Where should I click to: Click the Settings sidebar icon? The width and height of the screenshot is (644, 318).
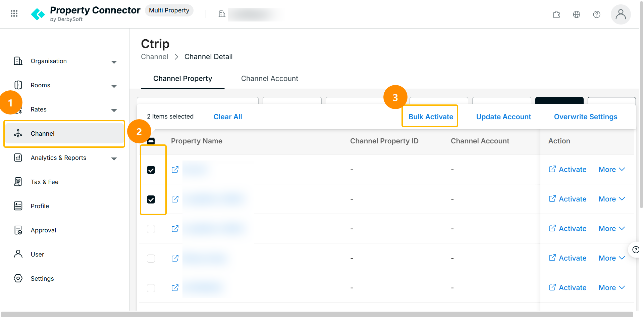coord(18,279)
